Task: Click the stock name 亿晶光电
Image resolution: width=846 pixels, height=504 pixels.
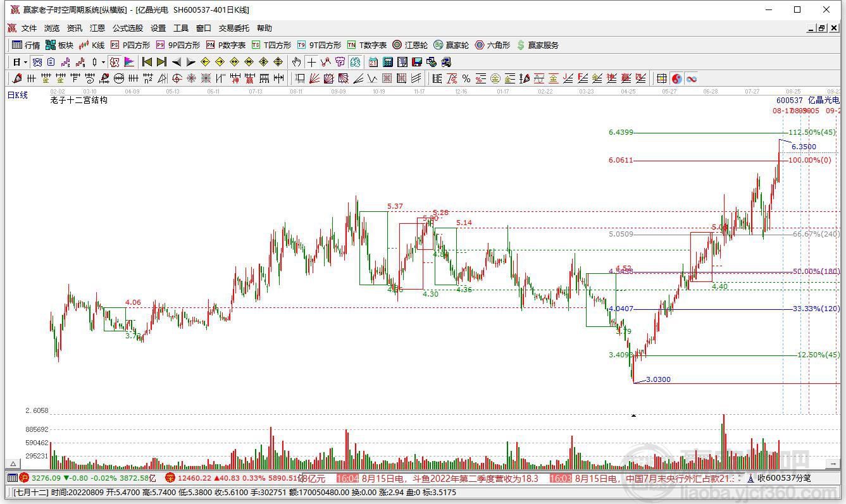Action: (x=824, y=101)
